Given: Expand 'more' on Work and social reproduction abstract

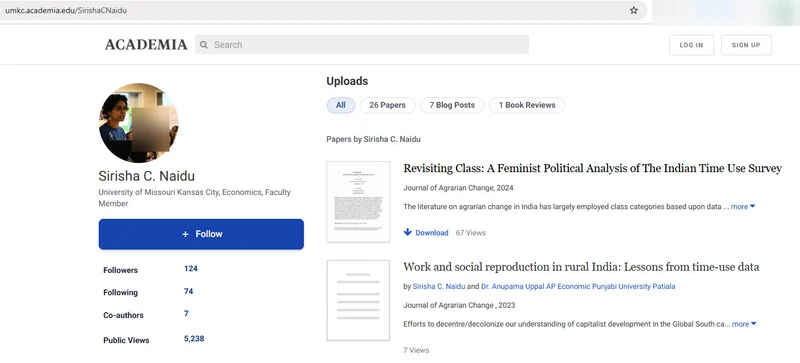Looking at the screenshot, I should coord(744,324).
